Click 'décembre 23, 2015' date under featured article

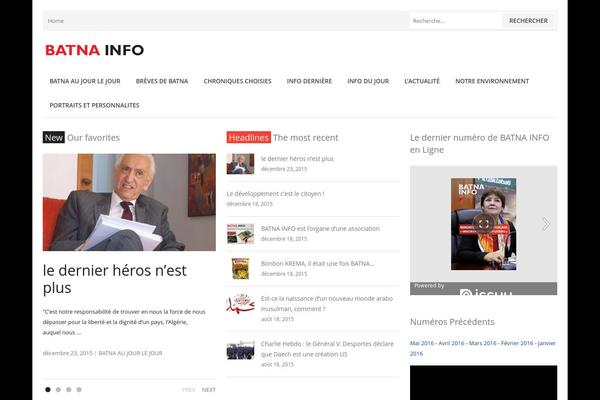click(x=68, y=353)
